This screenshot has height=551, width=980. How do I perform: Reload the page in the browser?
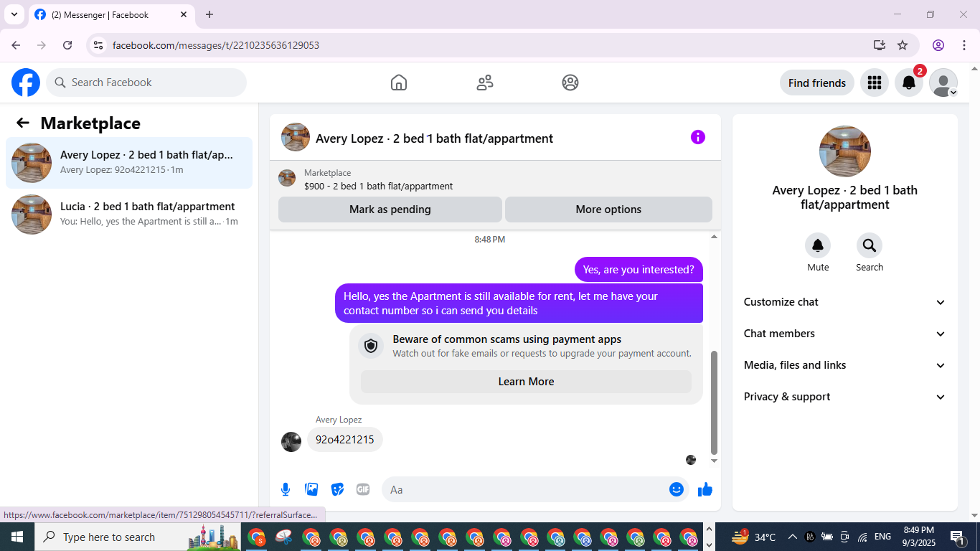point(67,45)
